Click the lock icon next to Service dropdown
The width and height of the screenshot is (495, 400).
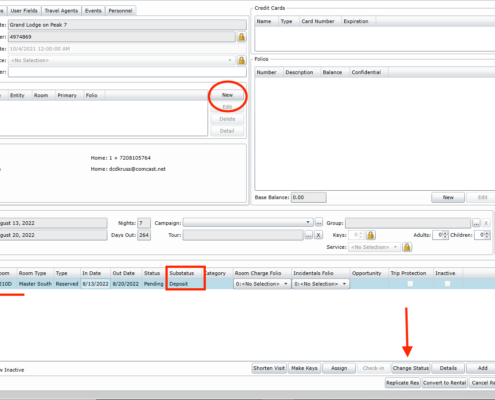[407, 247]
